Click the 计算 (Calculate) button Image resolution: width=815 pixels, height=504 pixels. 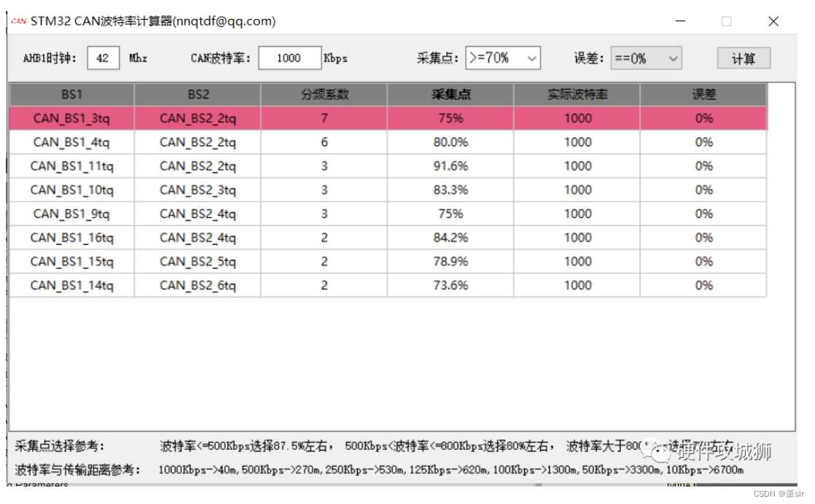(743, 58)
